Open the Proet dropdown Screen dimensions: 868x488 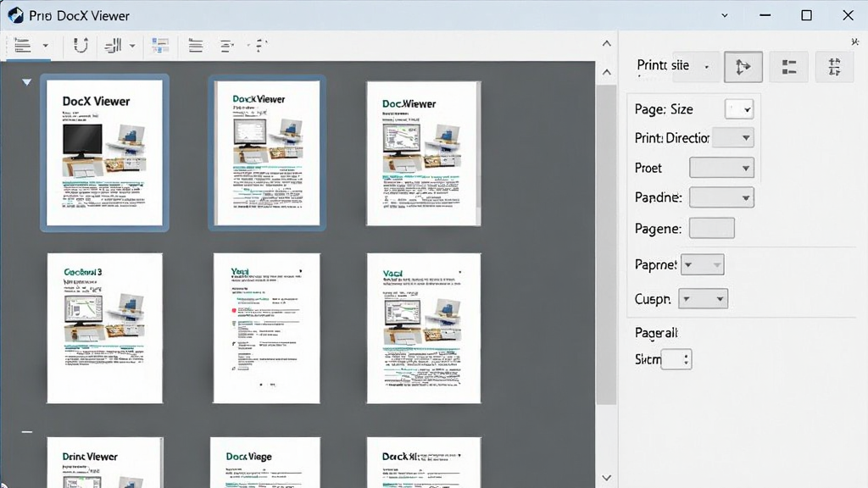721,168
